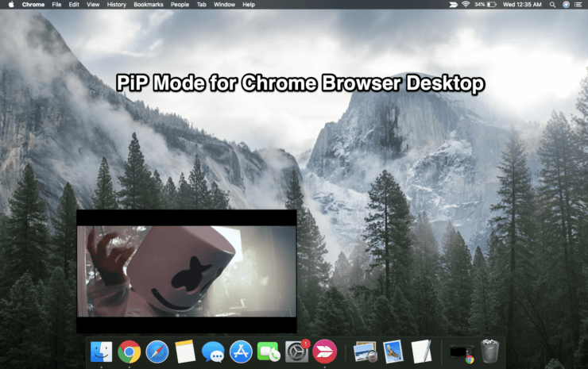Open the Wi-Fi status menu

point(466,5)
